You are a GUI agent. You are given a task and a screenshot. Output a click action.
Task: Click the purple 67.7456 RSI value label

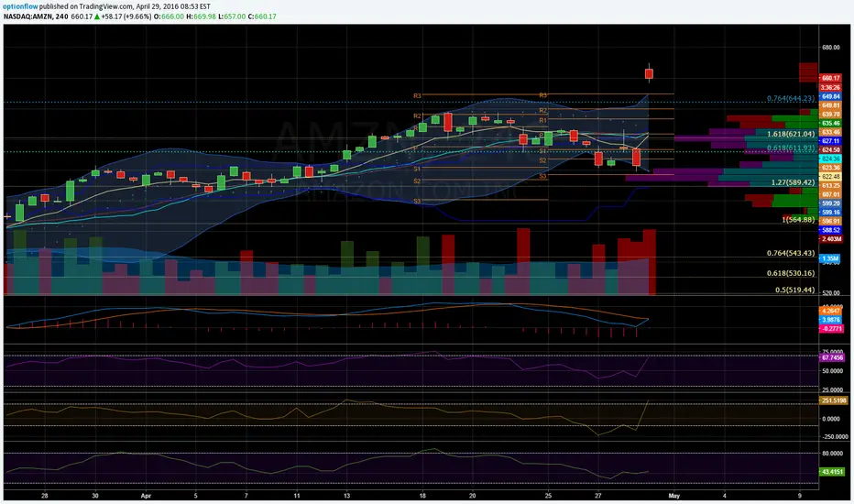(x=832, y=358)
